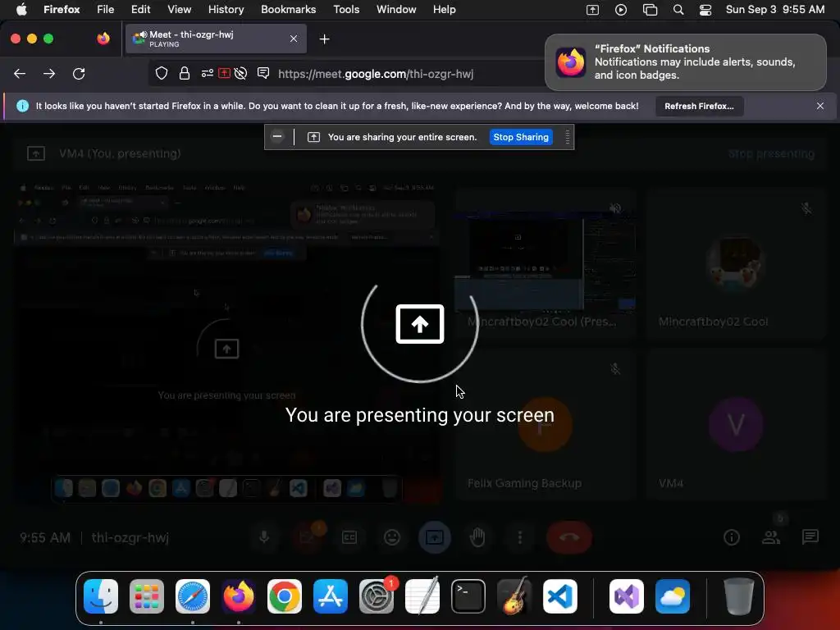840x630 pixels.
Task: Click the Meet URL address field
Action: pyautogui.click(x=376, y=74)
